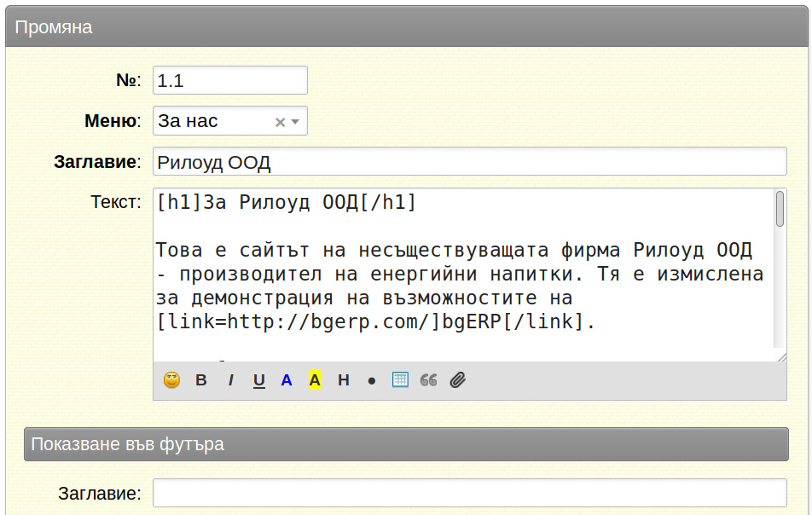Screen dimensions: 812x515
Task: Attach file with paperclip icon
Action: pyautogui.click(x=458, y=380)
